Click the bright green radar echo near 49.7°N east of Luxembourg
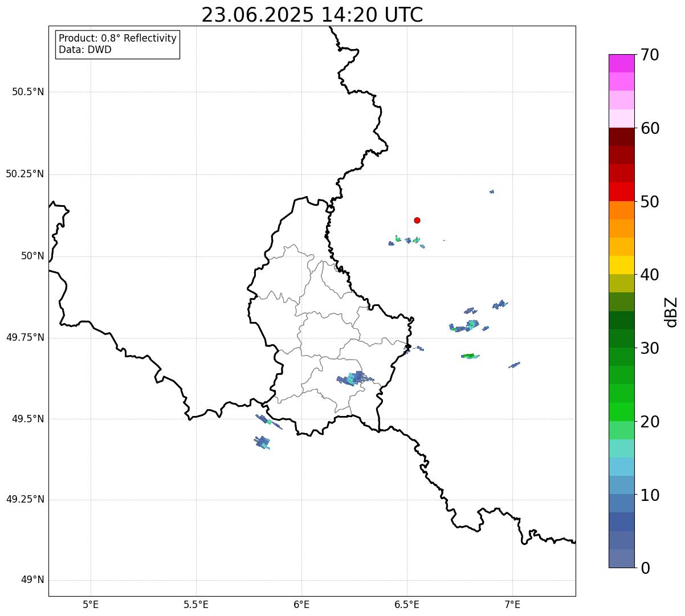685x616 pixels. (x=470, y=356)
